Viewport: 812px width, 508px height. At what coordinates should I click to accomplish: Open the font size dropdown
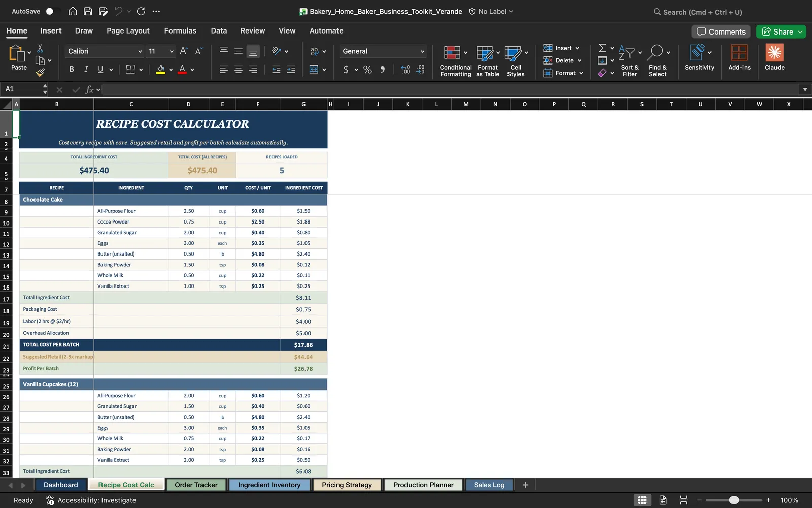pyautogui.click(x=172, y=51)
